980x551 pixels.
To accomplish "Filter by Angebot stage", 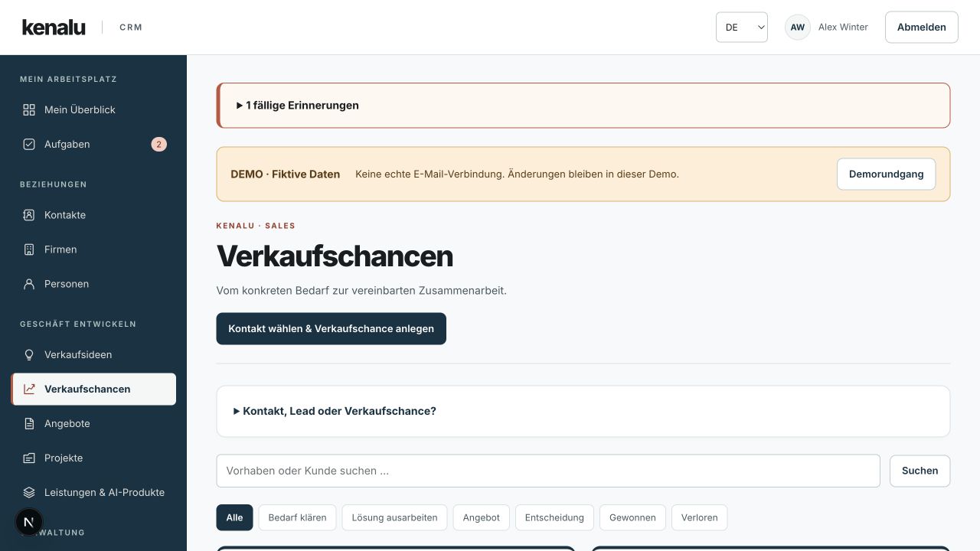I will (481, 517).
